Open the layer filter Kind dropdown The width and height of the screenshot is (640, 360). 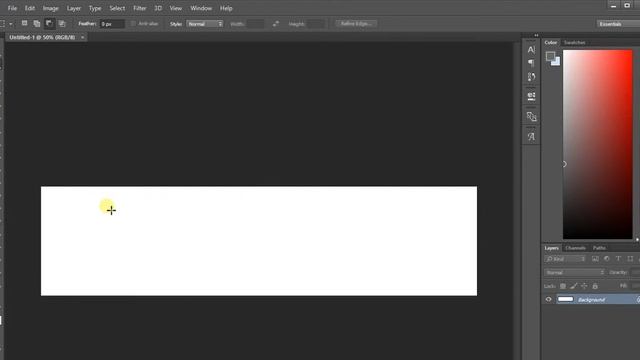point(565,259)
